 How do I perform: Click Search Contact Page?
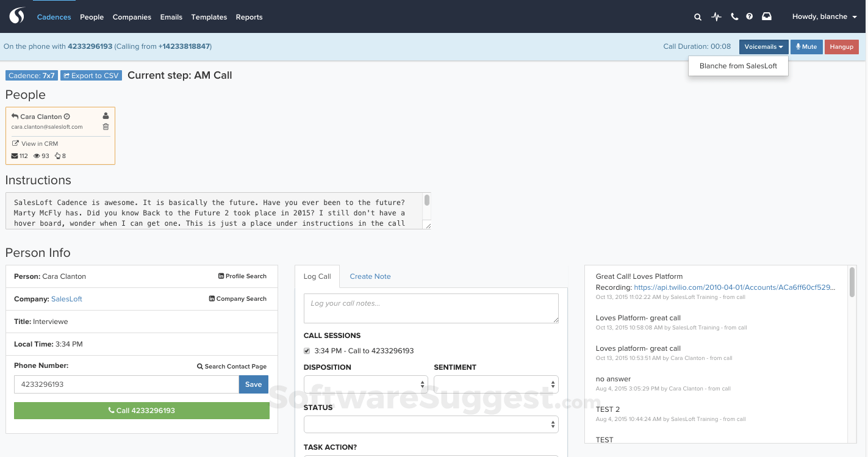(232, 366)
